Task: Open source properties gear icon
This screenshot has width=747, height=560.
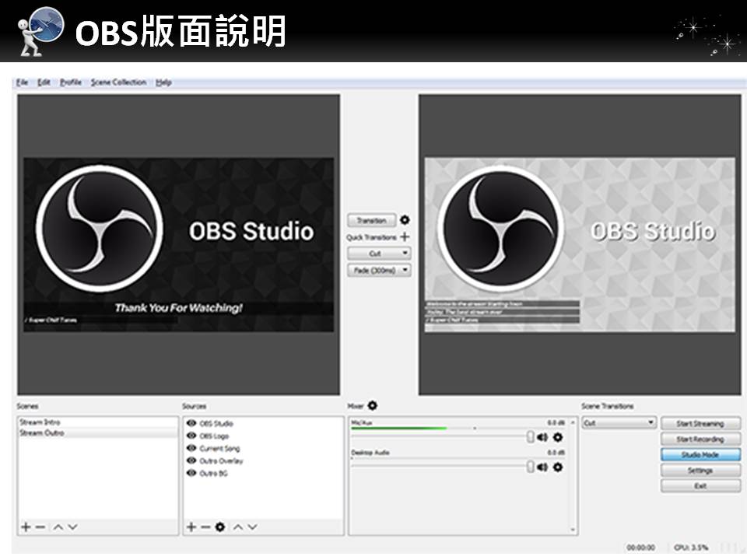Action: point(219,527)
